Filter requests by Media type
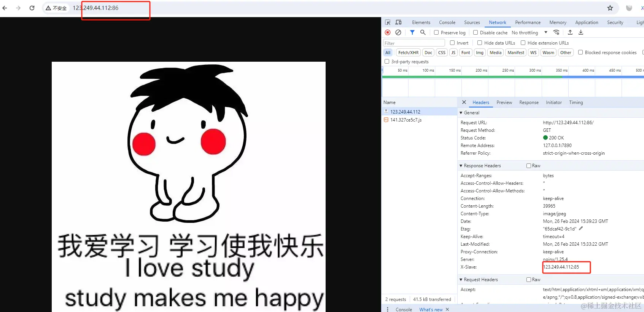644x312 pixels. coord(495,53)
